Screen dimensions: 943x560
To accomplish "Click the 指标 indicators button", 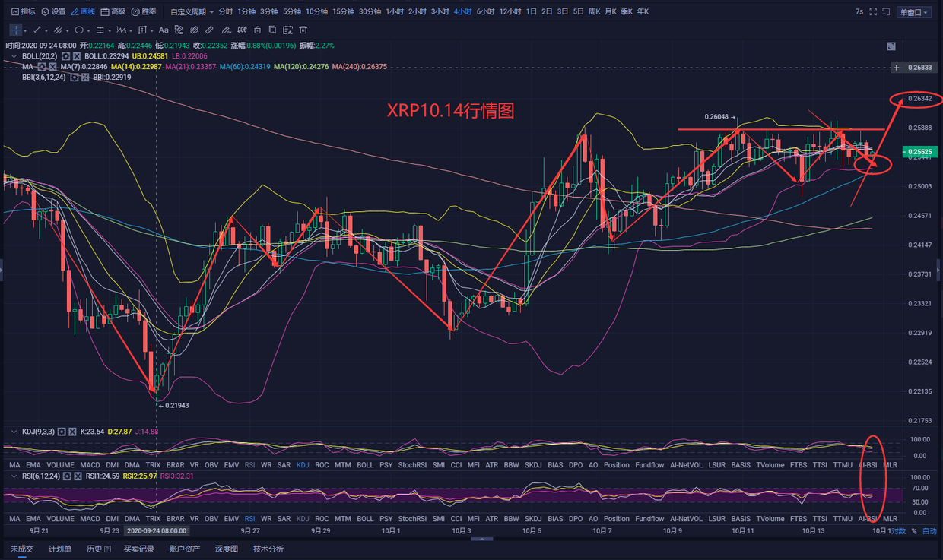I will pos(22,12).
